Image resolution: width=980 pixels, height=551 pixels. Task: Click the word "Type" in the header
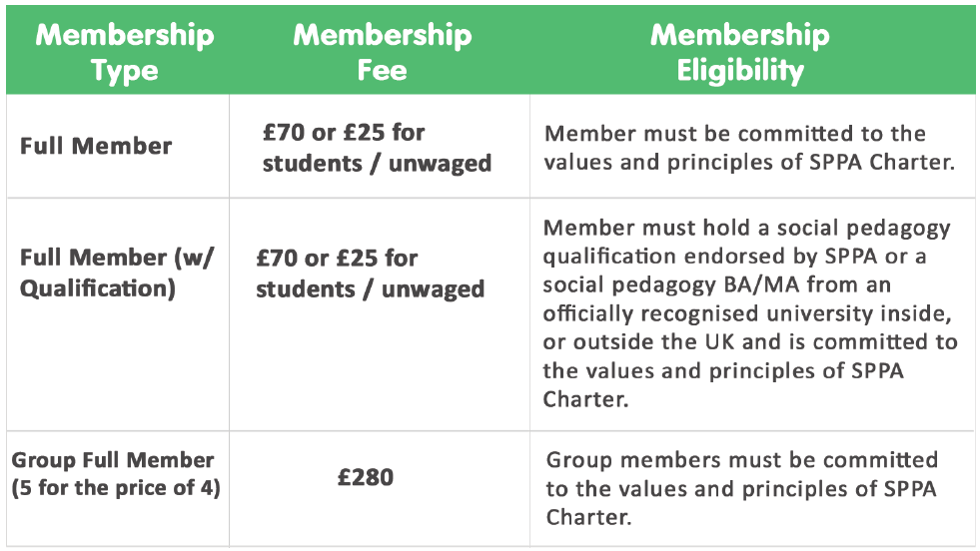125,71
